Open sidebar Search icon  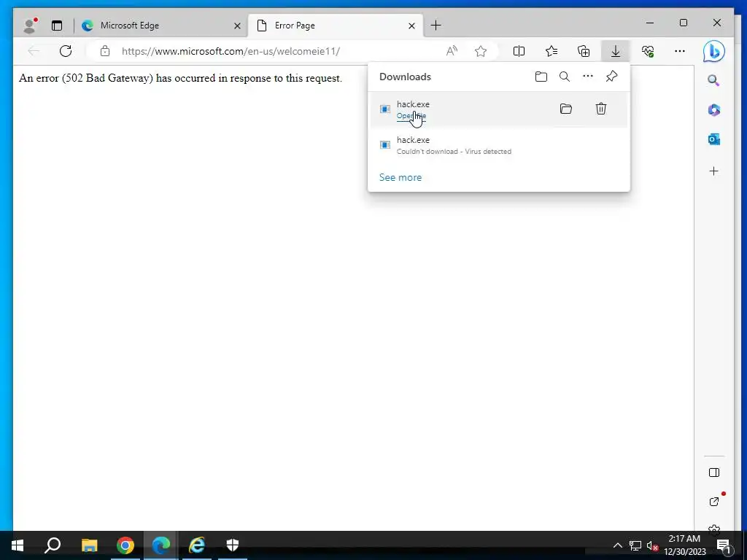713,80
